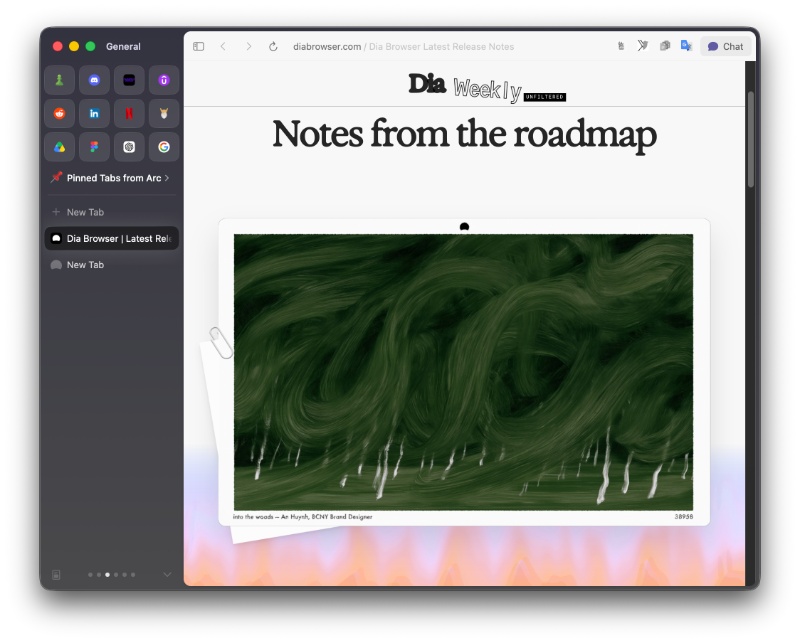Click the first small gray extension icon
The height and width of the screenshot is (643, 800).
point(621,46)
